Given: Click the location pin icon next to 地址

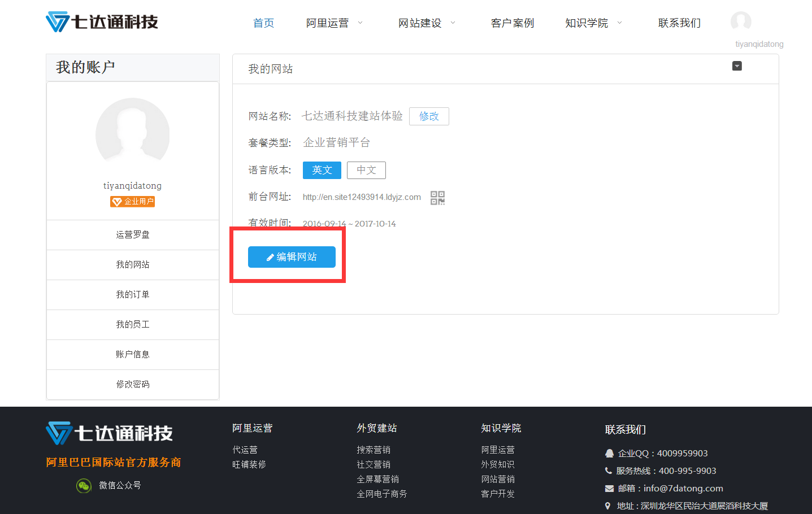Looking at the screenshot, I should (x=608, y=506).
